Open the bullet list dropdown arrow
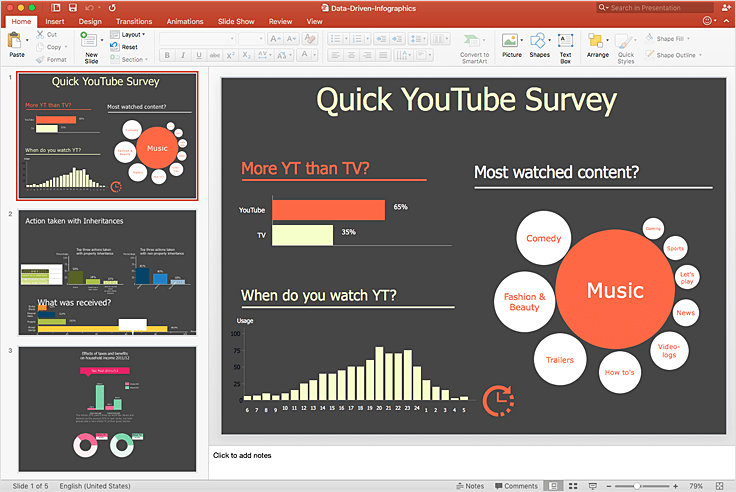736x492 pixels. [346, 38]
